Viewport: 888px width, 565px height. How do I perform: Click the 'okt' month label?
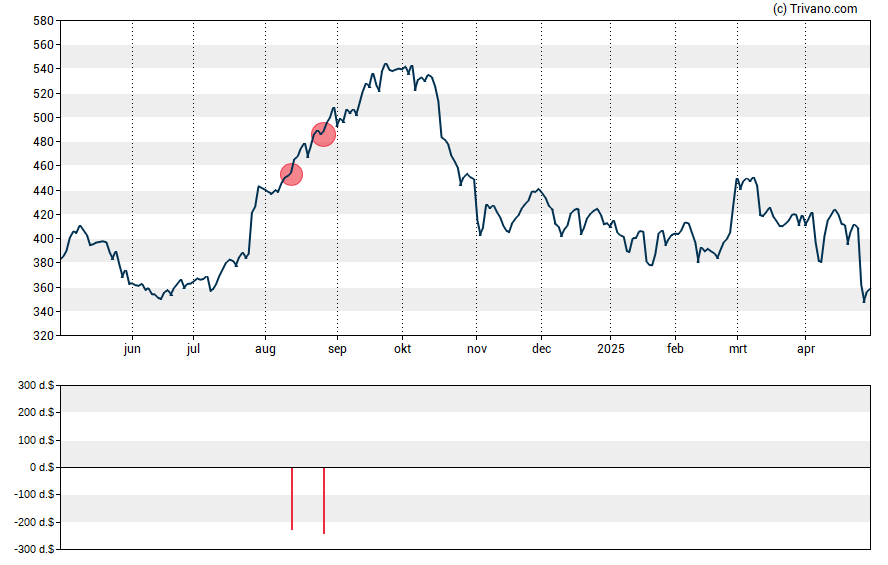403,349
